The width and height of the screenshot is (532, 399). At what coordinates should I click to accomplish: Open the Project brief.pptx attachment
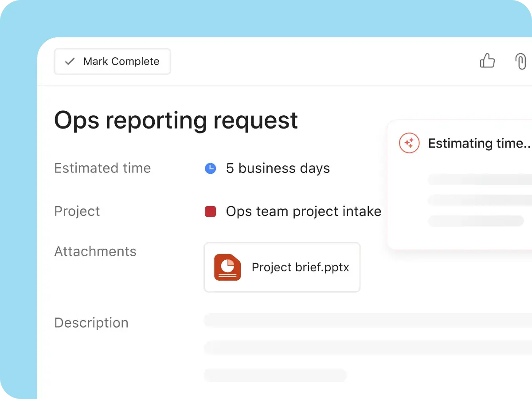[282, 267]
